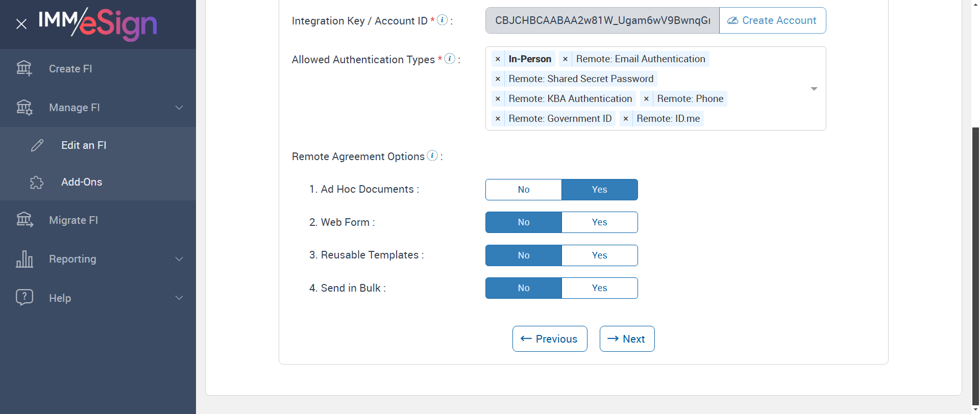Expand the Manage FI menu chevron
The image size is (980, 414).
(179, 108)
